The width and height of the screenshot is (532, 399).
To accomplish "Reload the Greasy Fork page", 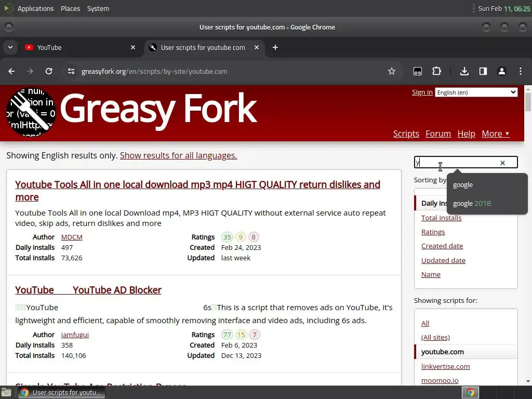I will click(x=49, y=71).
